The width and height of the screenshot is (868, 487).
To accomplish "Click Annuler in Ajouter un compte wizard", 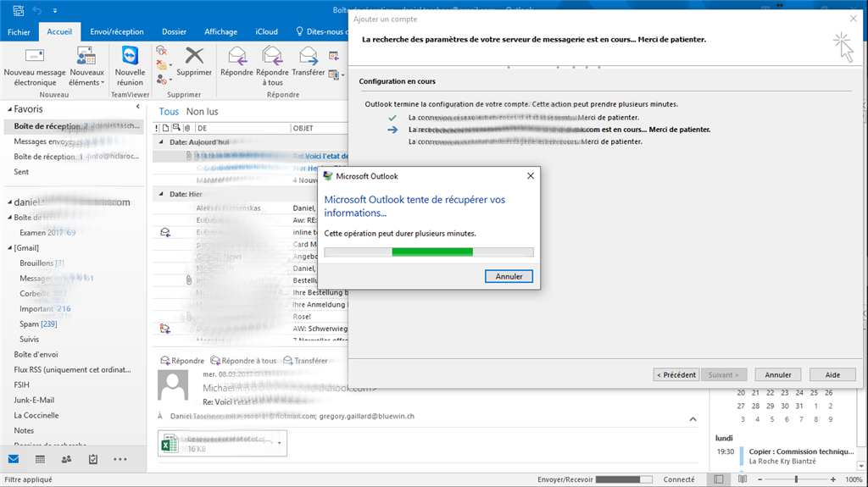I will click(x=778, y=374).
